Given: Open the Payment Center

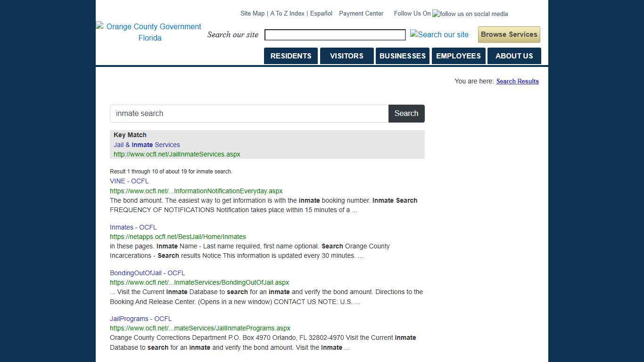Looking at the screenshot, I should click(x=361, y=14).
